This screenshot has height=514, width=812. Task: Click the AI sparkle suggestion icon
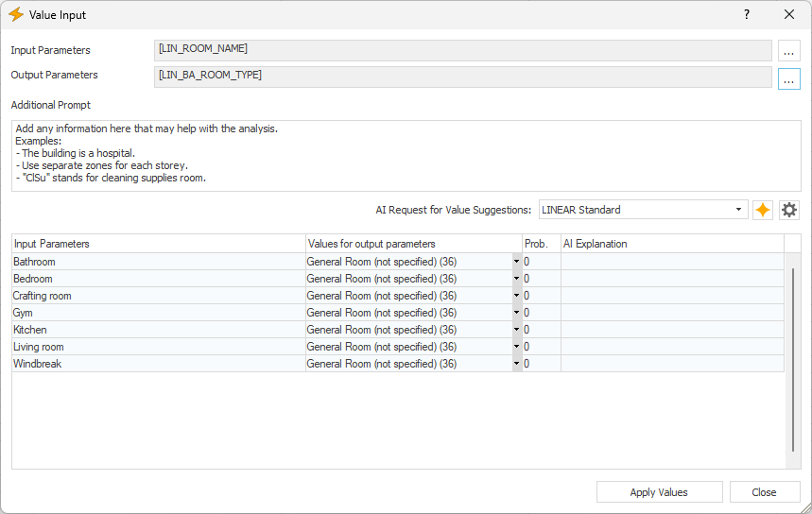point(762,210)
